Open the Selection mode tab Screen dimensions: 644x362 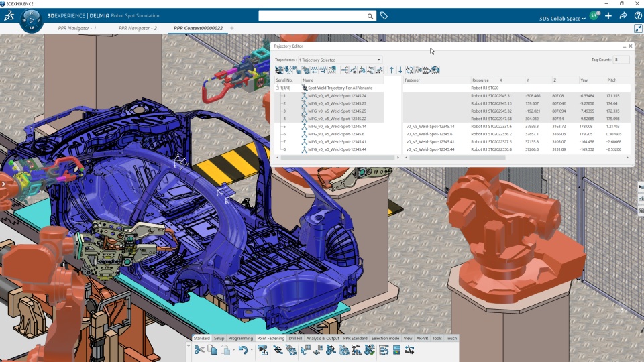[x=385, y=338]
